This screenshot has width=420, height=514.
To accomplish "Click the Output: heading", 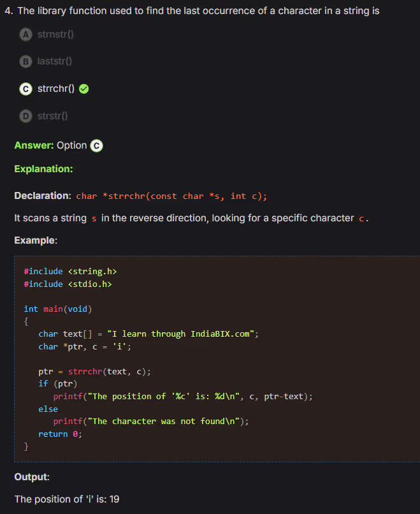I will (32, 477).
